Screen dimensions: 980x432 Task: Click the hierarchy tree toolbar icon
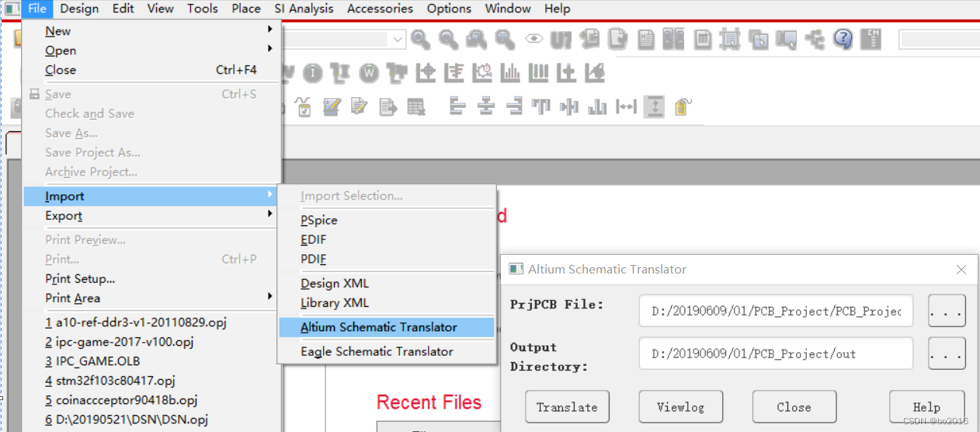(815, 40)
